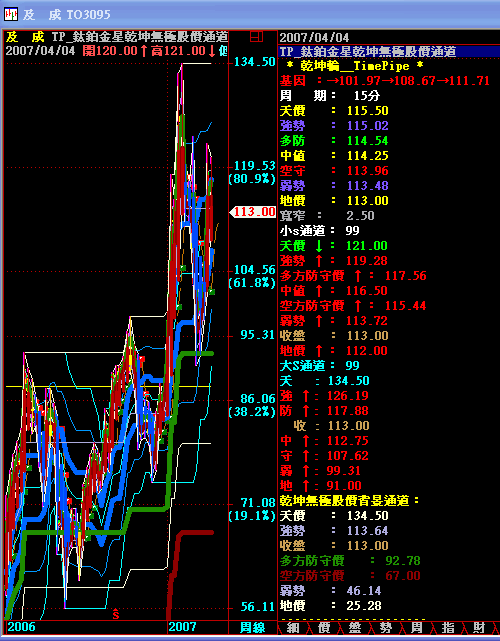500x641 pixels.
Task: Click the 多方防守價 ↑ 117.56 row
Action: (x=353, y=276)
